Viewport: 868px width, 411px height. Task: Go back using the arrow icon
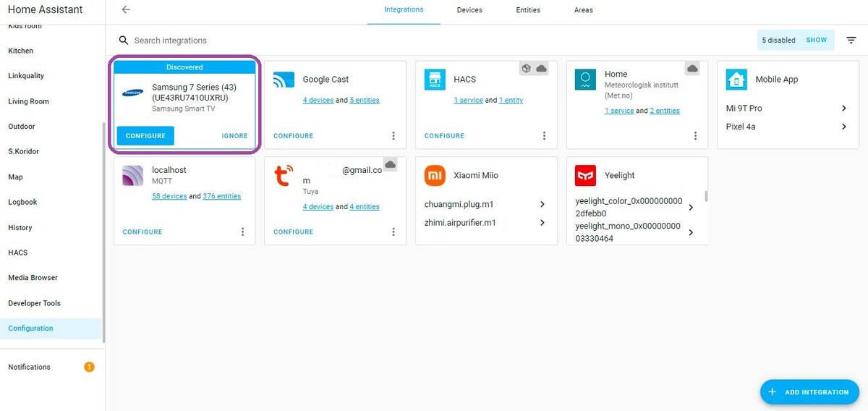click(126, 10)
